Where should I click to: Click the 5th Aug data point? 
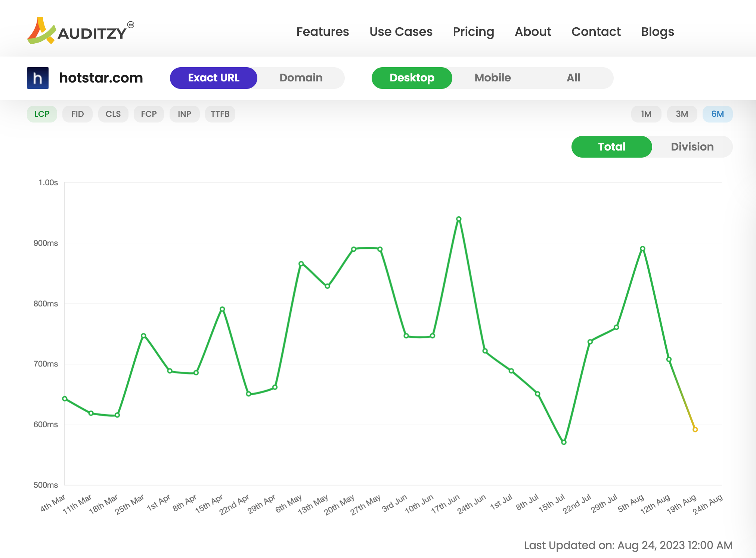(x=642, y=249)
